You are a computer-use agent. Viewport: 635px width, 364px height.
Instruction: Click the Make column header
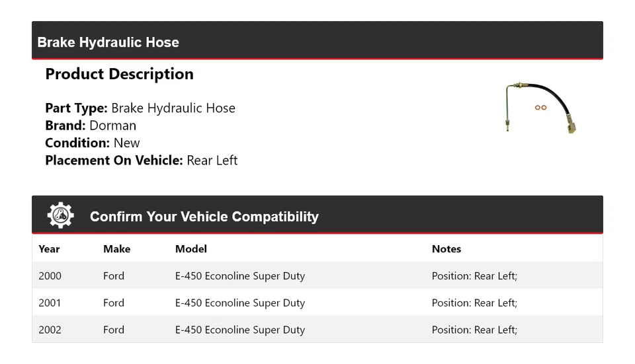[116, 249]
